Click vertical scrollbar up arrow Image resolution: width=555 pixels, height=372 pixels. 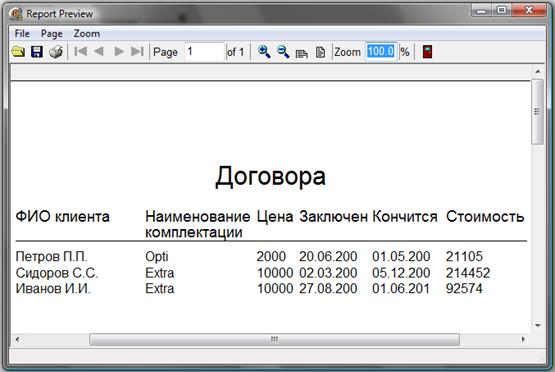tap(538, 71)
